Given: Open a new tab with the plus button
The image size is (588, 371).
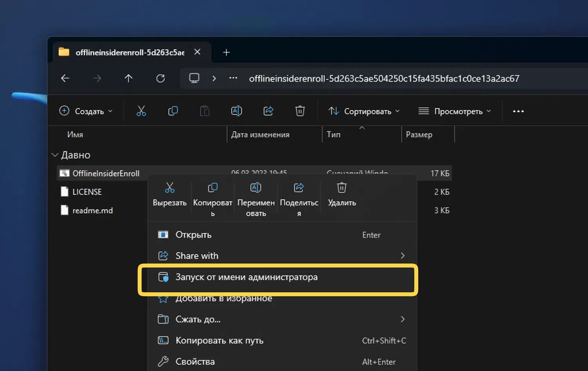Looking at the screenshot, I should point(226,52).
